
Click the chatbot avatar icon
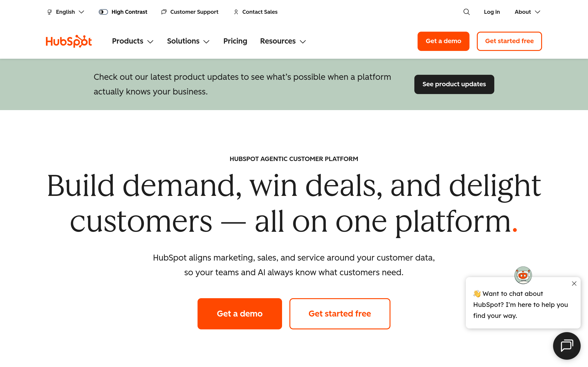click(x=523, y=275)
